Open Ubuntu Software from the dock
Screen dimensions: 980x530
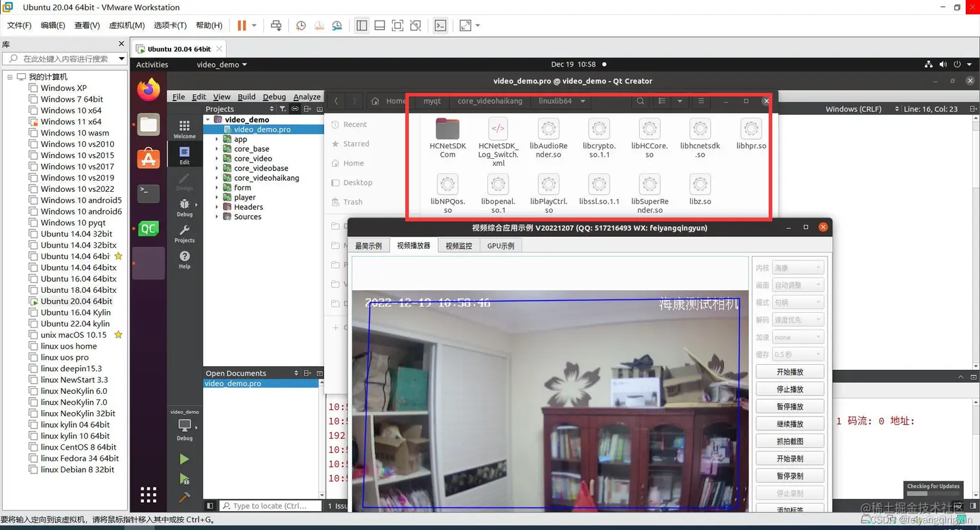click(148, 158)
